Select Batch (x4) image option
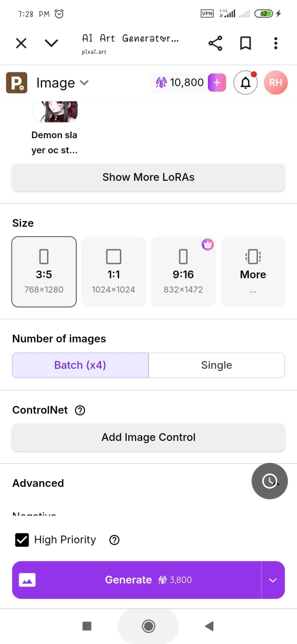Image resolution: width=297 pixels, height=644 pixels. click(80, 365)
